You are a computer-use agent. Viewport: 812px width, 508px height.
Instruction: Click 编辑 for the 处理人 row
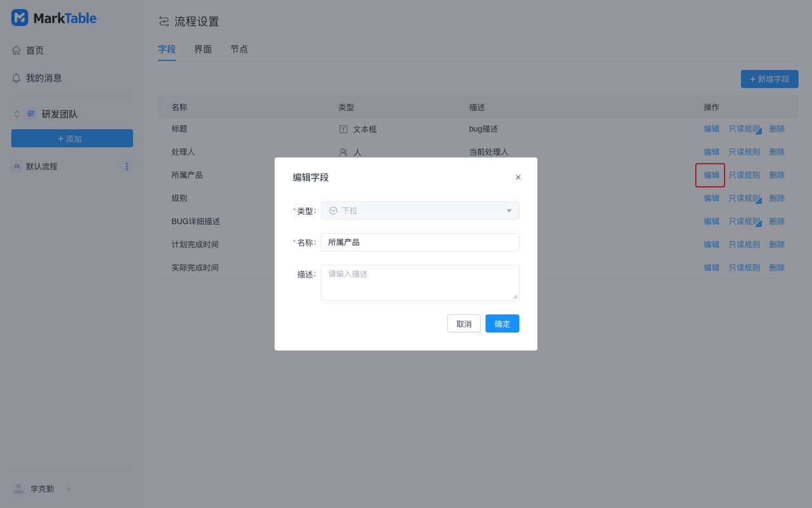[x=712, y=152]
